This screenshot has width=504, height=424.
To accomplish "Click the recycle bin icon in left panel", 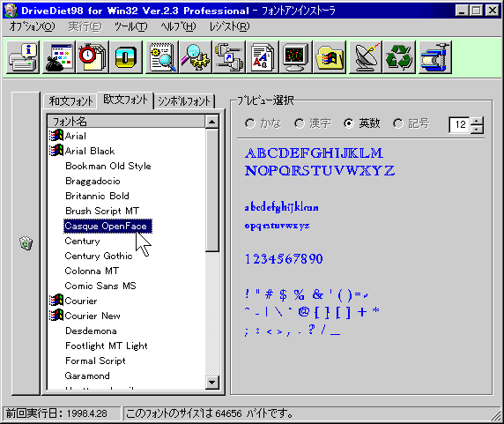I will click(x=26, y=243).
